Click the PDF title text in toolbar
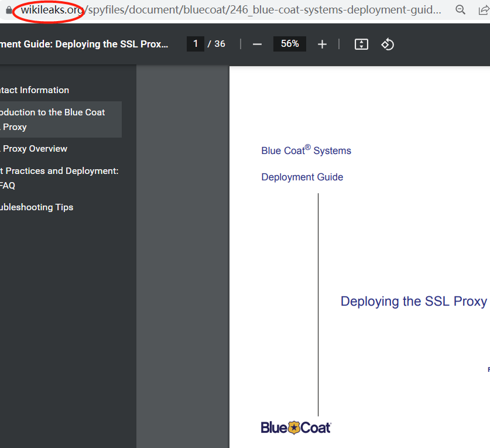 point(84,44)
